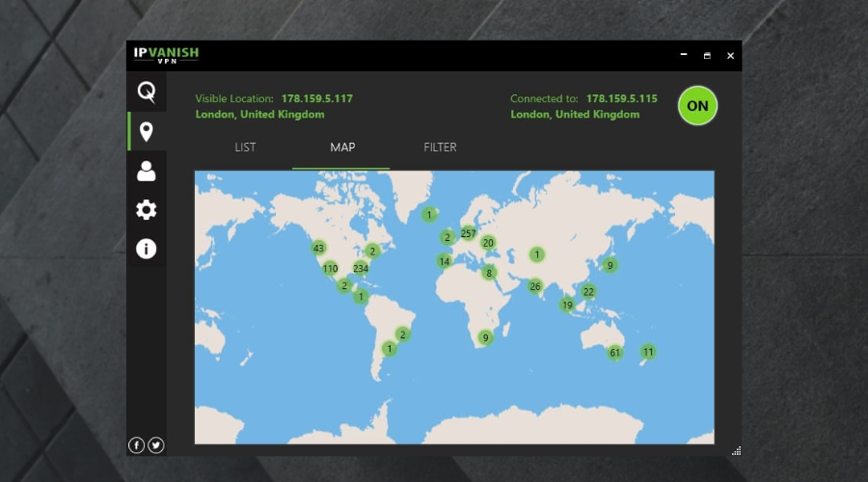Select the 26 server cluster in India
Image resolution: width=868 pixels, height=482 pixels.
tap(534, 286)
